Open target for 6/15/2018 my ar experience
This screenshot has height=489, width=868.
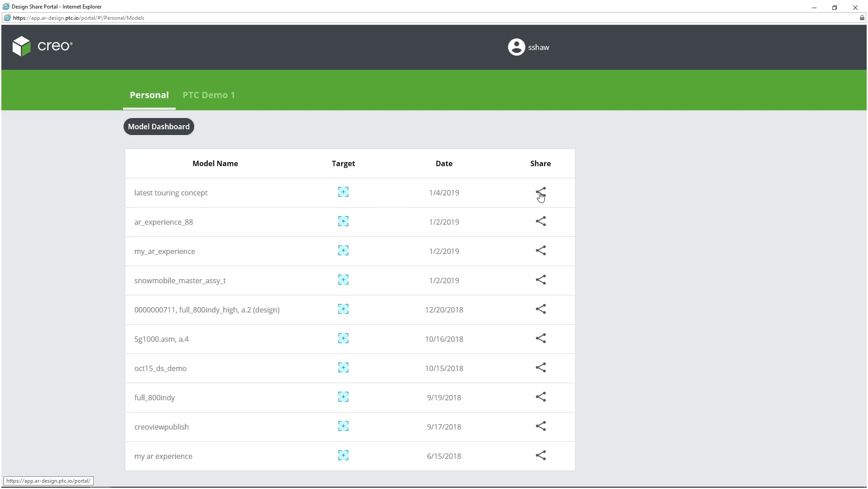click(343, 456)
